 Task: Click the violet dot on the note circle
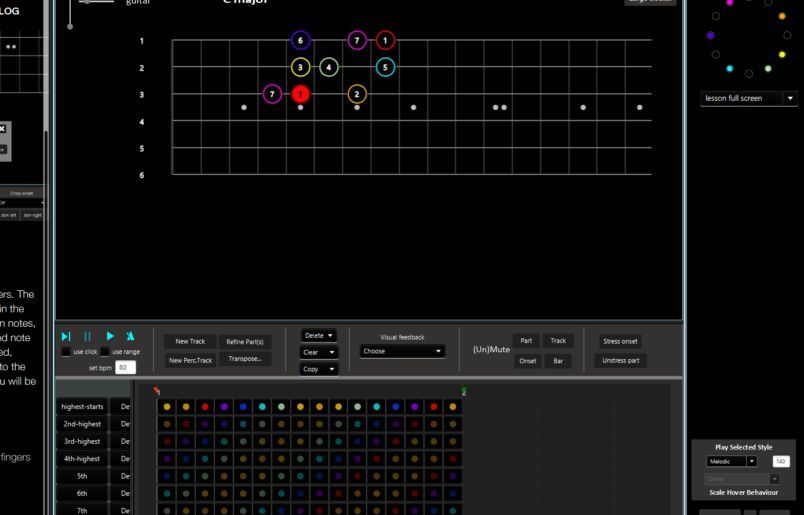pyautogui.click(x=710, y=35)
